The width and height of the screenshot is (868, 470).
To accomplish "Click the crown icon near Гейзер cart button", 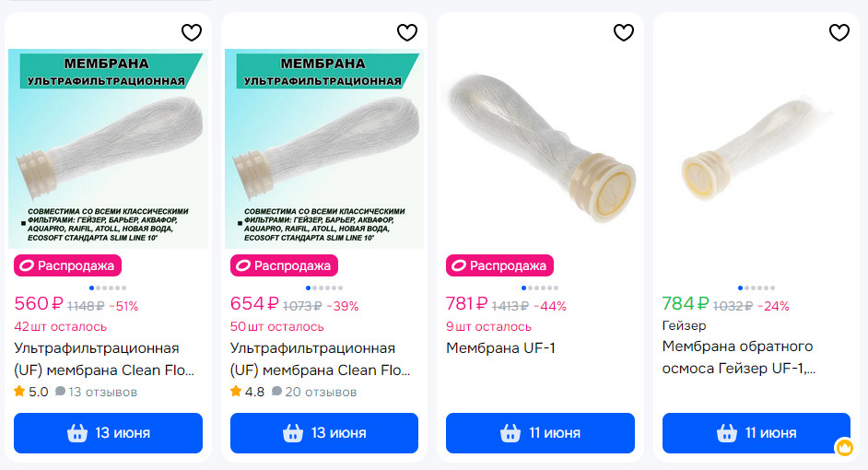I will [x=844, y=448].
